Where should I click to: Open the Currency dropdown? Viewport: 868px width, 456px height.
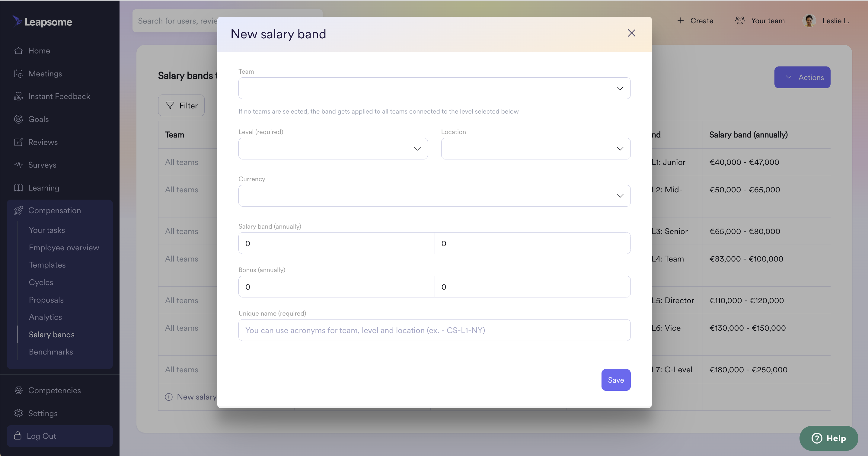434,196
